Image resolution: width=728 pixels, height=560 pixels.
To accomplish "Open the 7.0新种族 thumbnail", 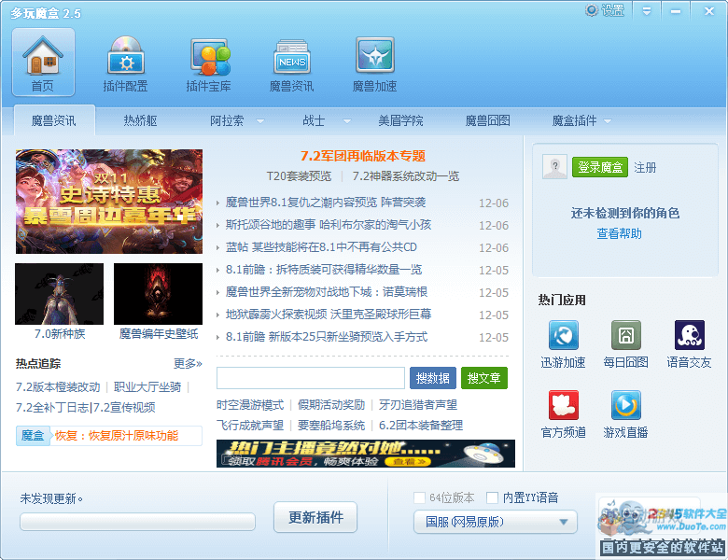I will 60,294.
